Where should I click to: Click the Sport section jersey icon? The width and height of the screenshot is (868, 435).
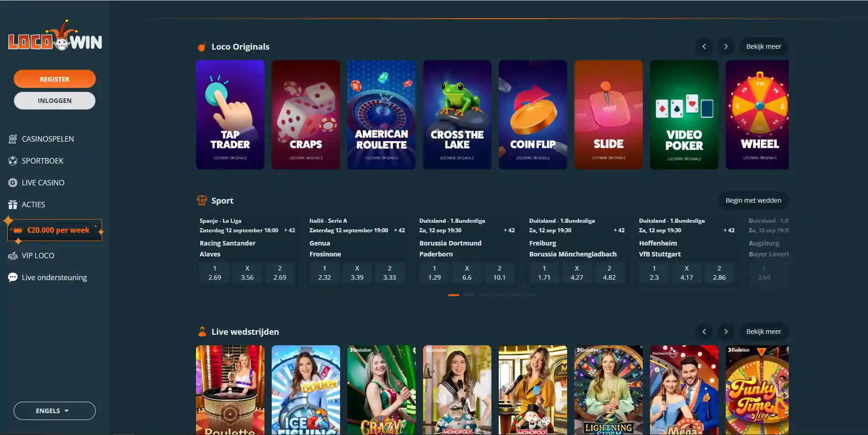click(201, 200)
